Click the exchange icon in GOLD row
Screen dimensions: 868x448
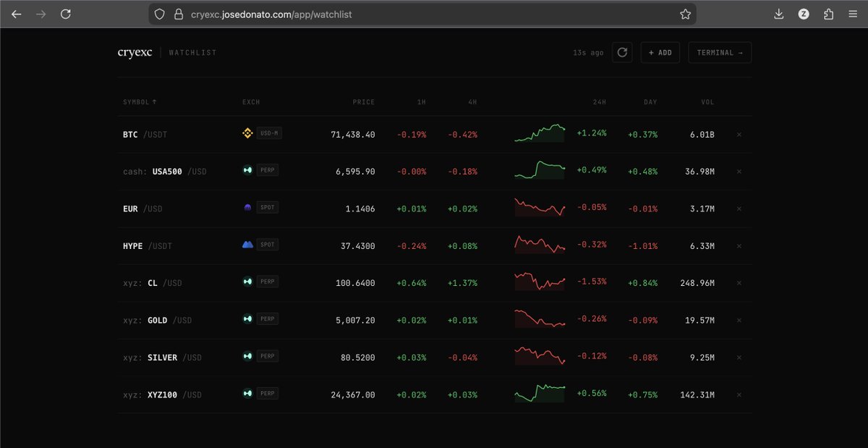(x=247, y=318)
